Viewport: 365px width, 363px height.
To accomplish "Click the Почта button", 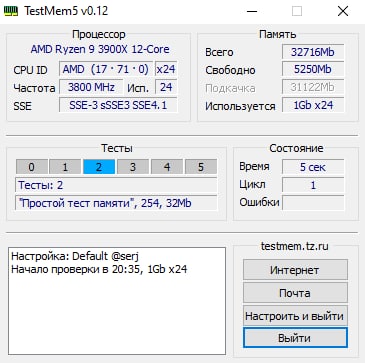I will [295, 293].
